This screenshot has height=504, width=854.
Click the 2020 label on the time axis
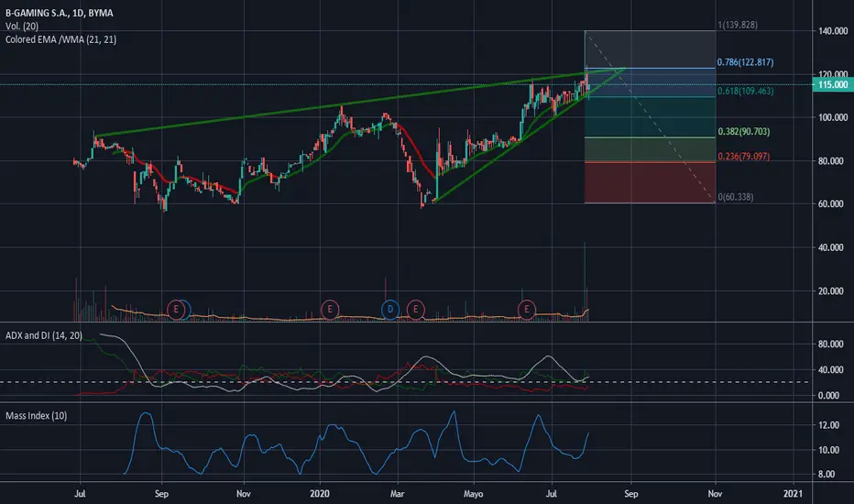tap(320, 494)
